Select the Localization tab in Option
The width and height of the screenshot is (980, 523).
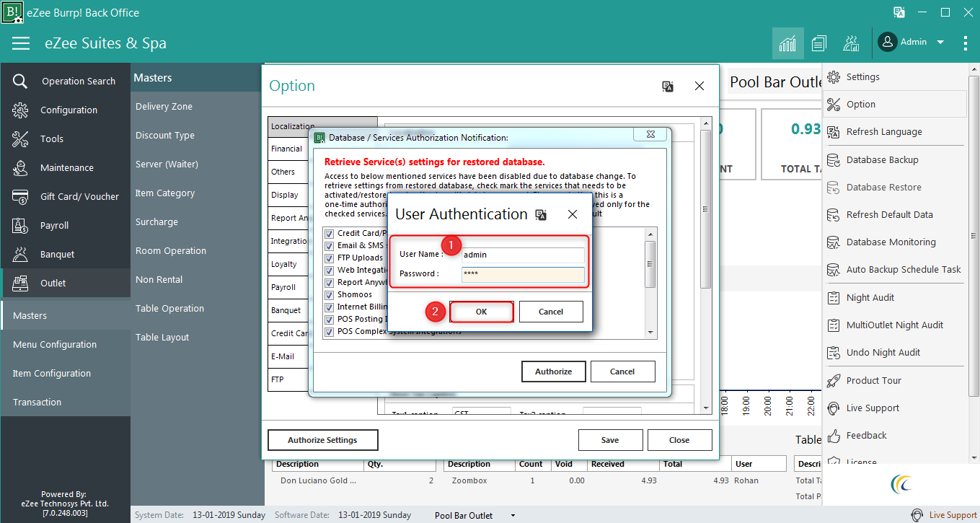pos(322,126)
